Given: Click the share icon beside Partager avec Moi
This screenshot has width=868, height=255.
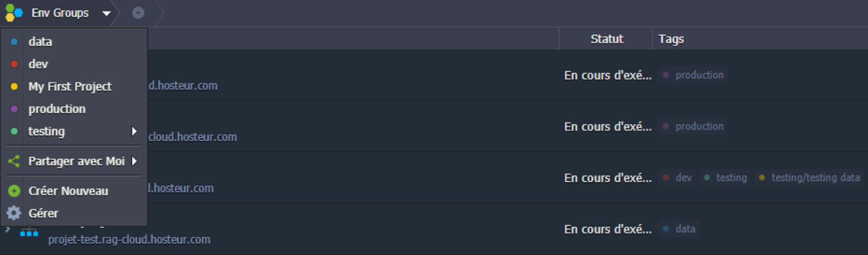Looking at the screenshot, I should [x=14, y=161].
